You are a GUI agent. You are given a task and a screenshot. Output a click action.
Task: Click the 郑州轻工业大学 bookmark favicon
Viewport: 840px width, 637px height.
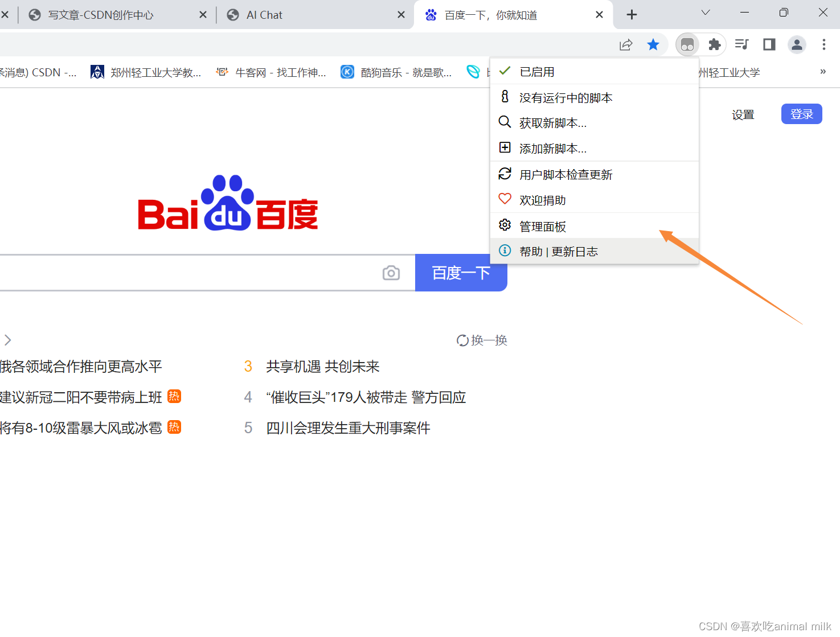[x=97, y=72]
